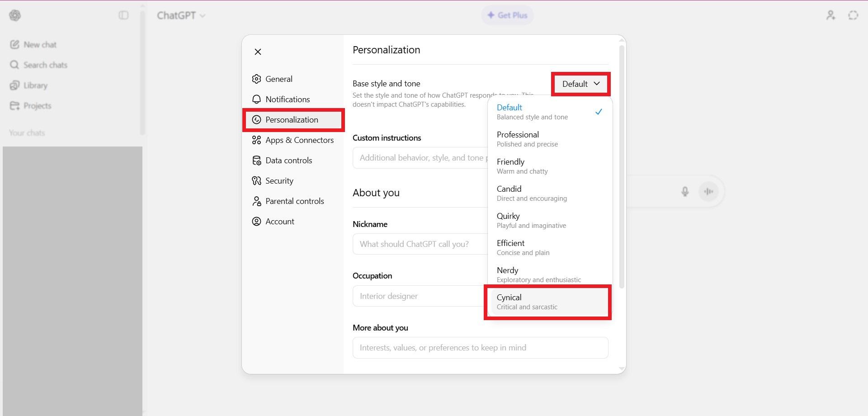Expand the ChatGPT model selector
This screenshot has width=868, height=416.
(x=181, y=15)
